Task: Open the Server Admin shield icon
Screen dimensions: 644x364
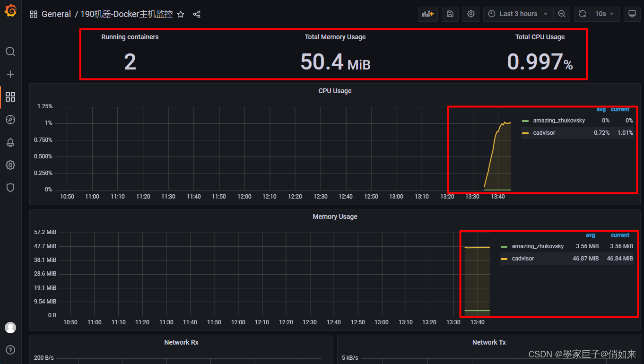Action: pos(10,188)
